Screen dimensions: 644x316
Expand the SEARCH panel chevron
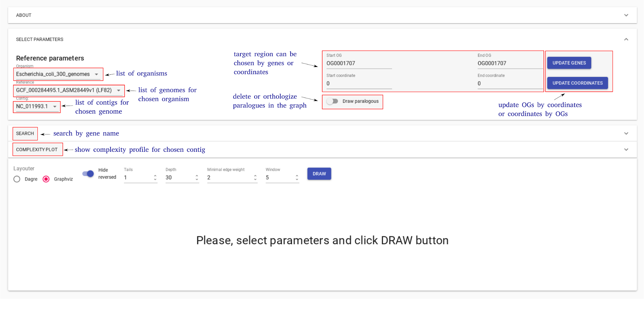tap(626, 133)
